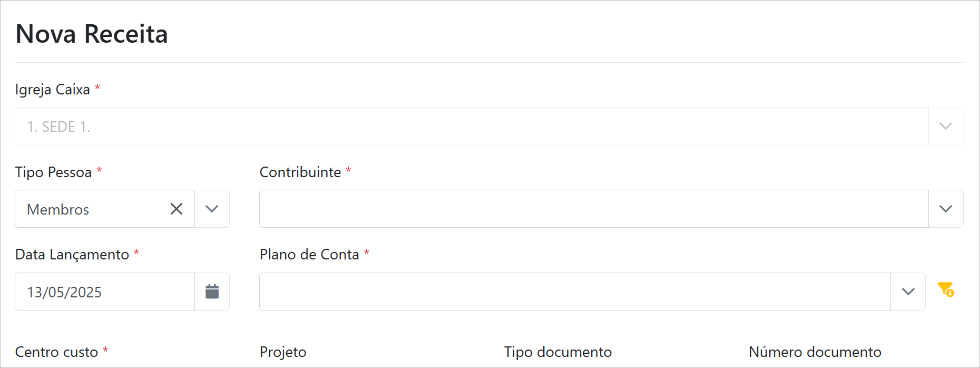This screenshot has height=368, width=980.
Task: Click the Número documento label
Action: 815,352
